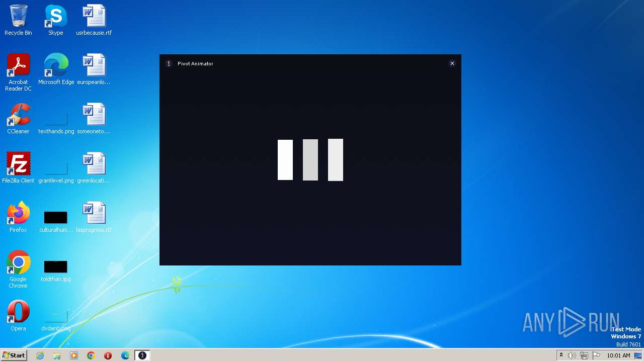This screenshot has height=362, width=644.
Task: Open the lasprogress.rtf document
Action: pyautogui.click(x=94, y=217)
